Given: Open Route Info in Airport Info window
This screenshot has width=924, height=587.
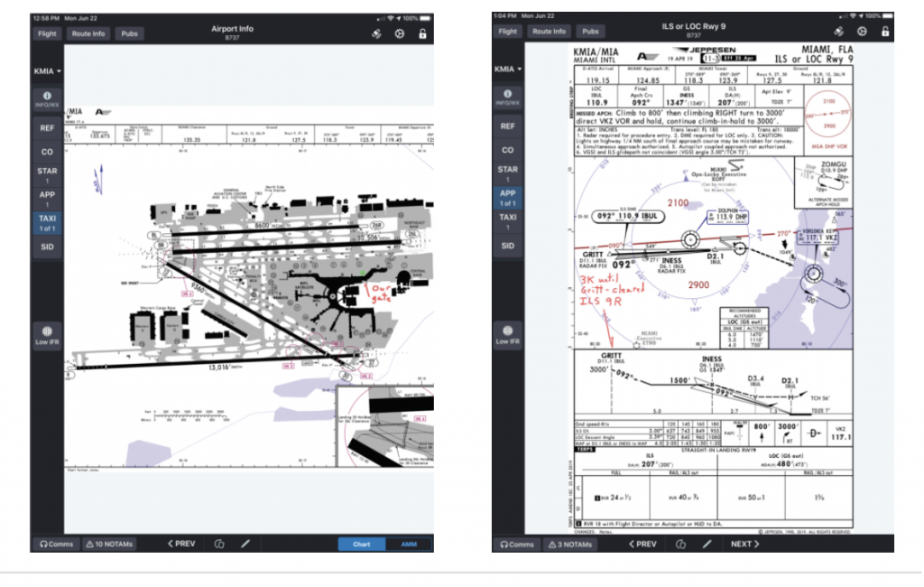Looking at the screenshot, I should 88,33.
